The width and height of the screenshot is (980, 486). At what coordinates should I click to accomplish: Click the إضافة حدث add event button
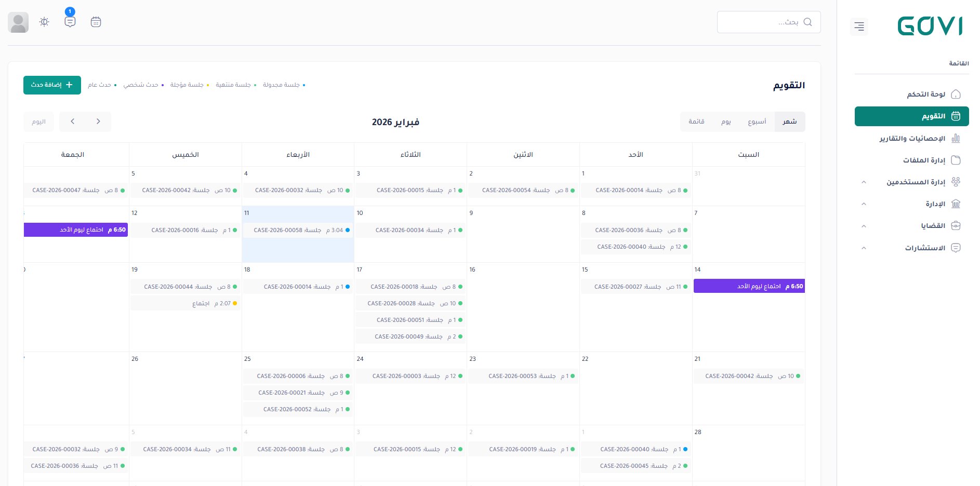(52, 85)
